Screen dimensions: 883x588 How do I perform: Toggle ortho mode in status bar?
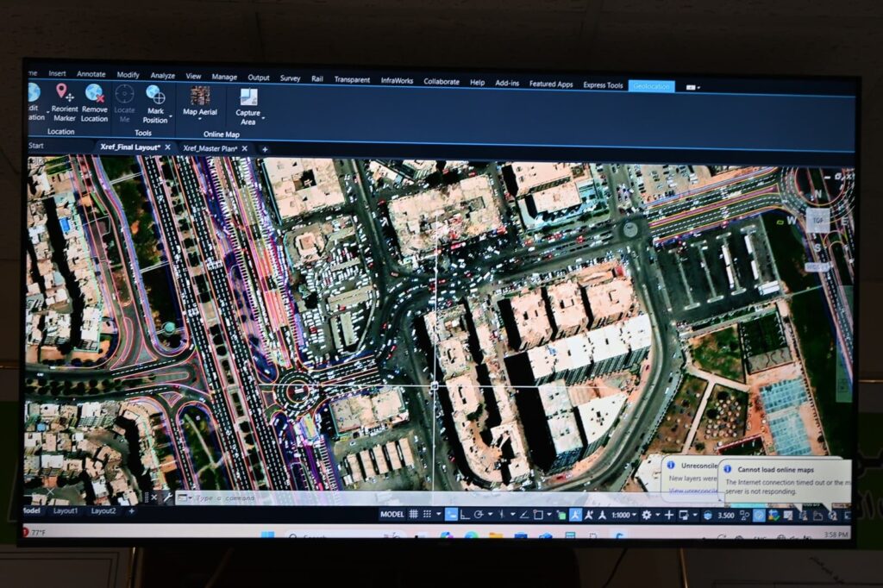[x=466, y=515]
